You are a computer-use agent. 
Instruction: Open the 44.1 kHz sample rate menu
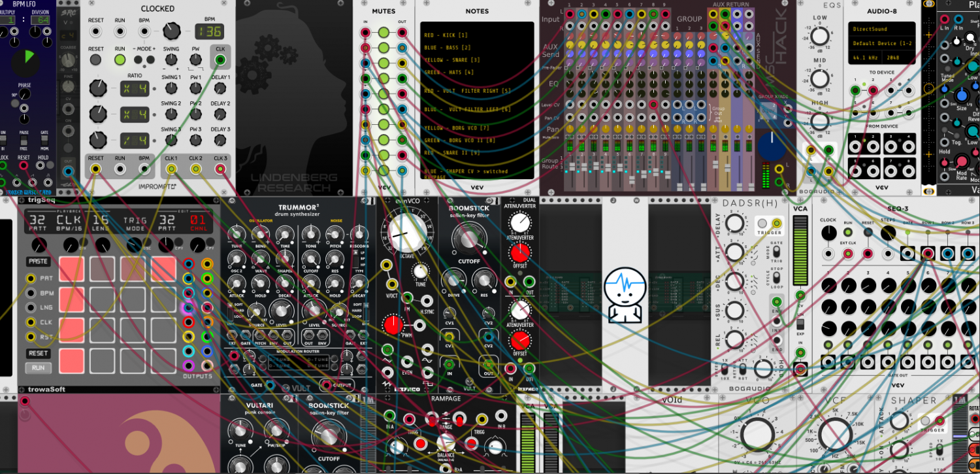pyautogui.click(x=866, y=58)
